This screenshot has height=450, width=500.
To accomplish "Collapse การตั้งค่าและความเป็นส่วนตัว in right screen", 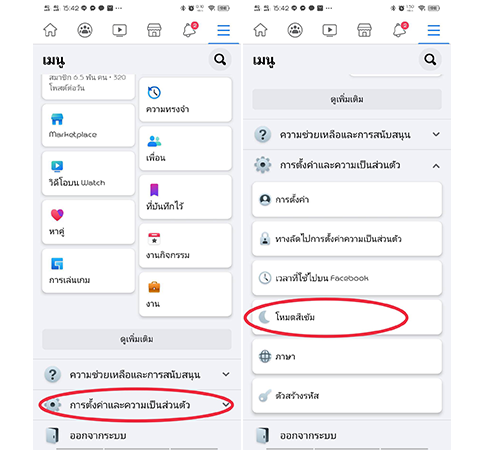I will [x=347, y=165].
